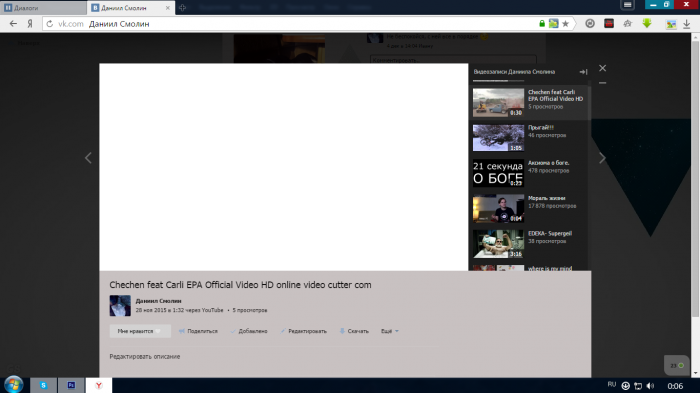Open the YouTube source link
The image size is (700, 393).
[x=212, y=310]
